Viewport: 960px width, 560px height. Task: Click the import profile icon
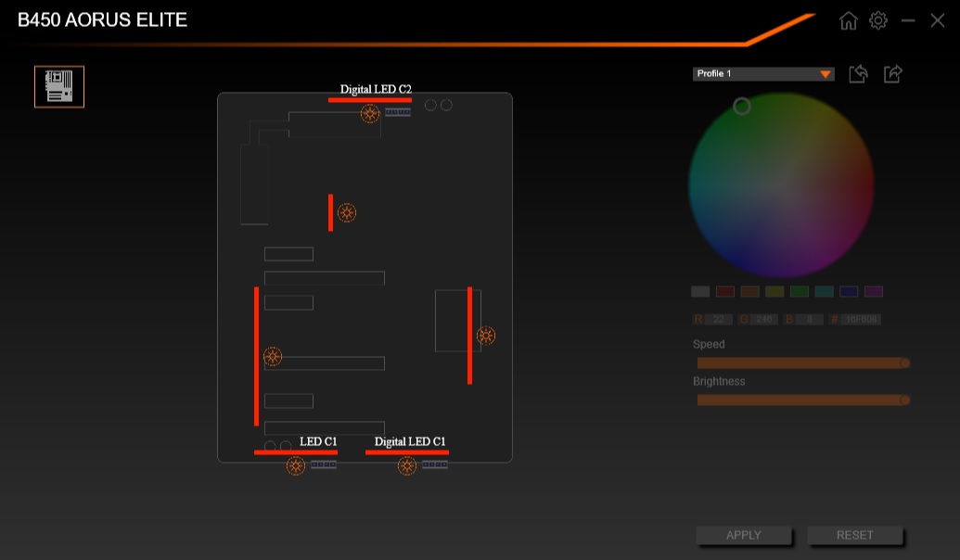858,73
